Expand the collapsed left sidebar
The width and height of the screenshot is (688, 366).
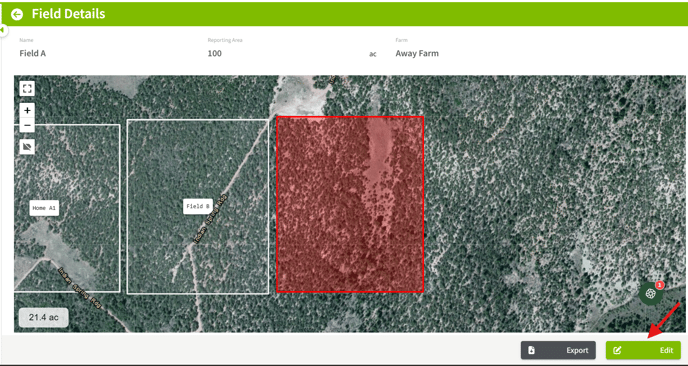point(3,30)
